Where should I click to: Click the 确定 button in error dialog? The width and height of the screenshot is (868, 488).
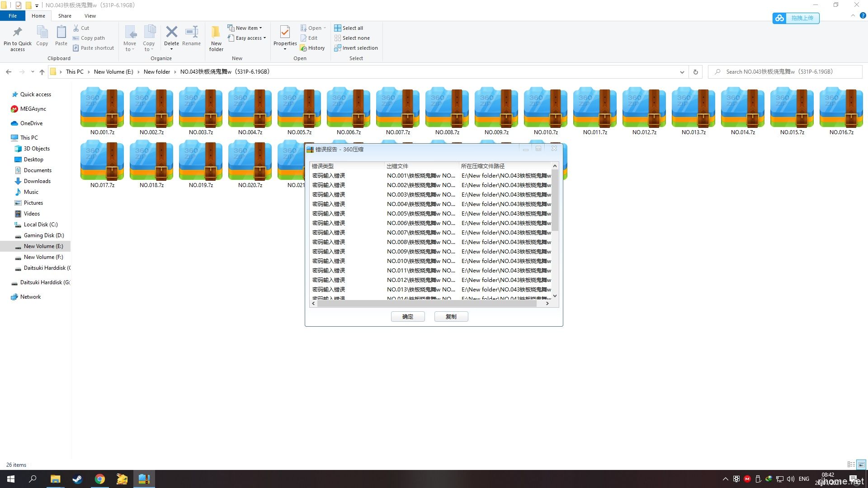pyautogui.click(x=408, y=317)
